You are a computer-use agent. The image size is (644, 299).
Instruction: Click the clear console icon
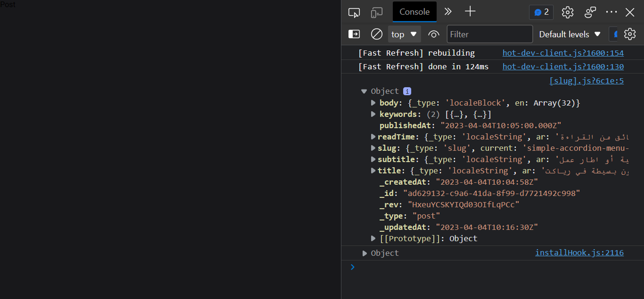point(377,34)
